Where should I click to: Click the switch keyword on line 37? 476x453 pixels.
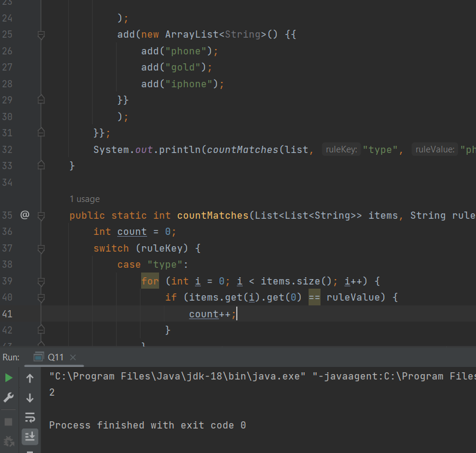111,248
